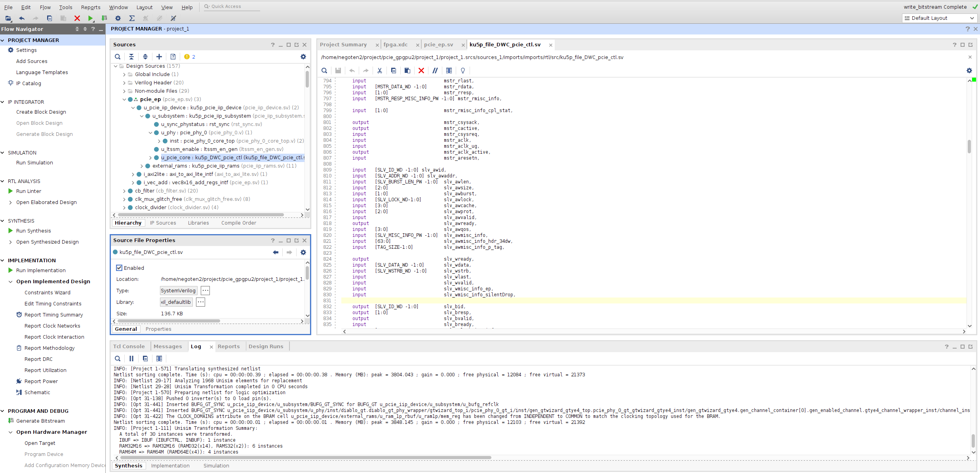Viewport: 980px width, 473px height.
Task: Undo with the main toolbar back arrow
Action: click(22, 18)
